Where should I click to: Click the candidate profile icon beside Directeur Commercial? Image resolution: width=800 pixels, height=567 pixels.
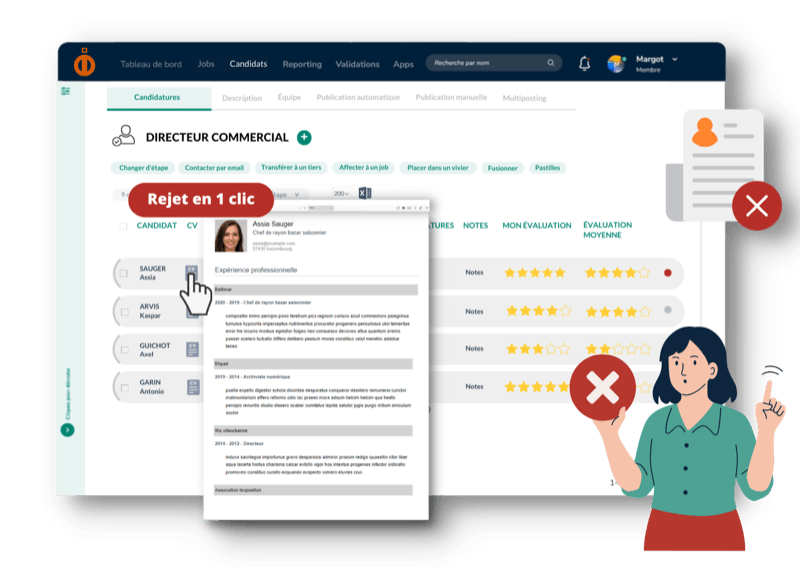point(123,136)
